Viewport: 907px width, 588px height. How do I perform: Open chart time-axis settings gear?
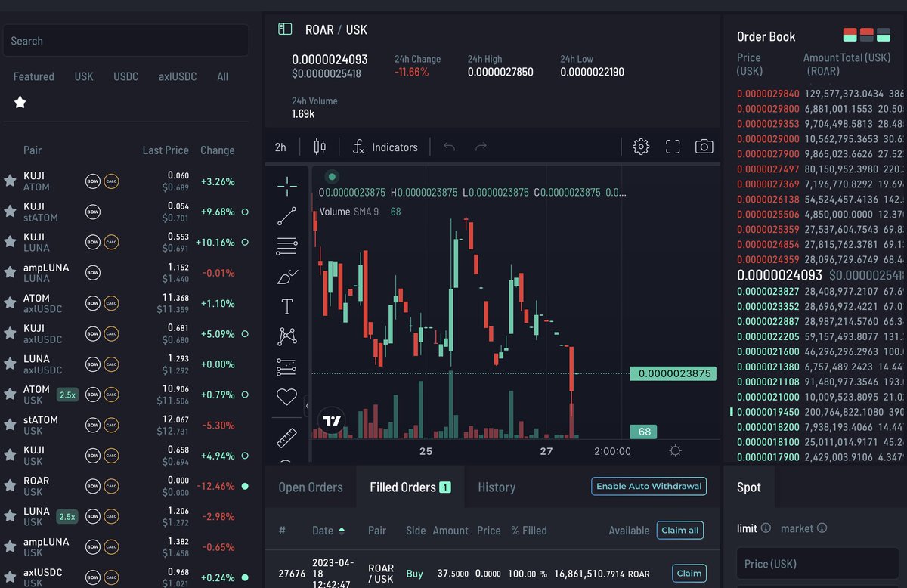pyautogui.click(x=676, y=450)
